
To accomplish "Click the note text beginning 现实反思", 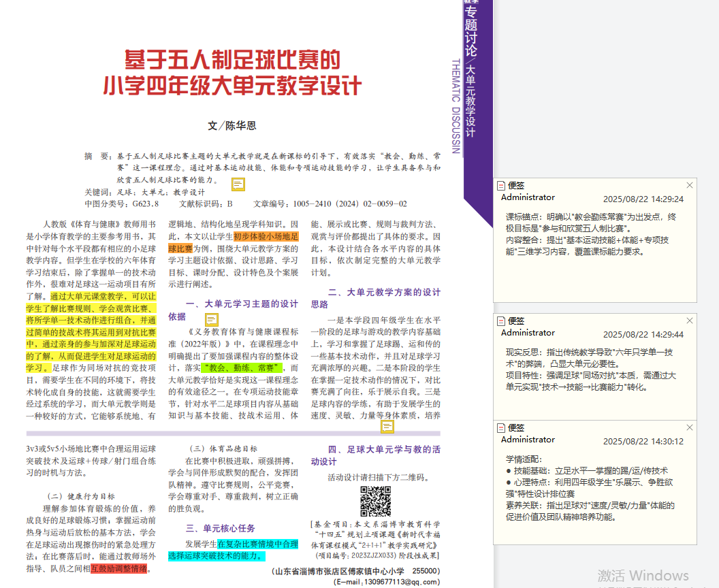I will tap(589, 358).
